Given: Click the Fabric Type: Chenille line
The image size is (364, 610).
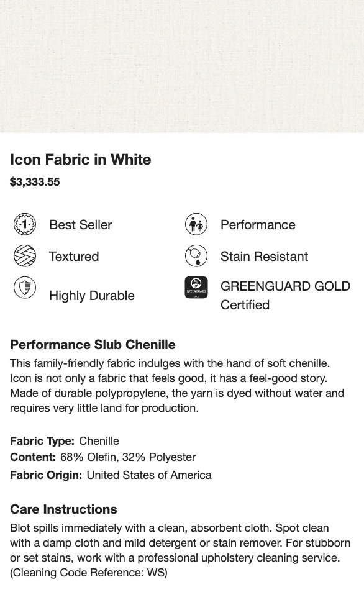Looking at the screenshot, I should (x=65, y=441).
